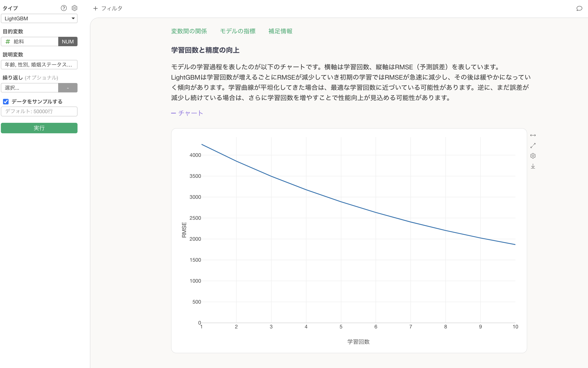
Task: Switch to 変数間の関係 tab
Action: click(189, 31)
